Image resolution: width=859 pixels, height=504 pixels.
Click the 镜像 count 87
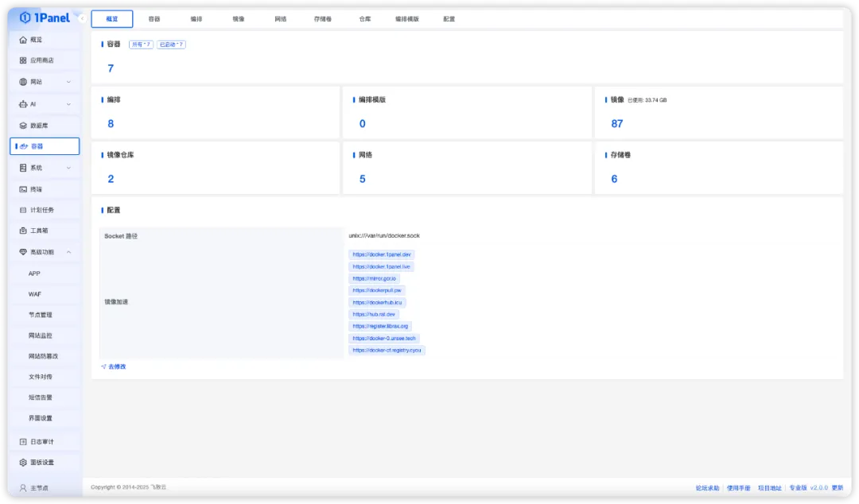tap(617, 124)
